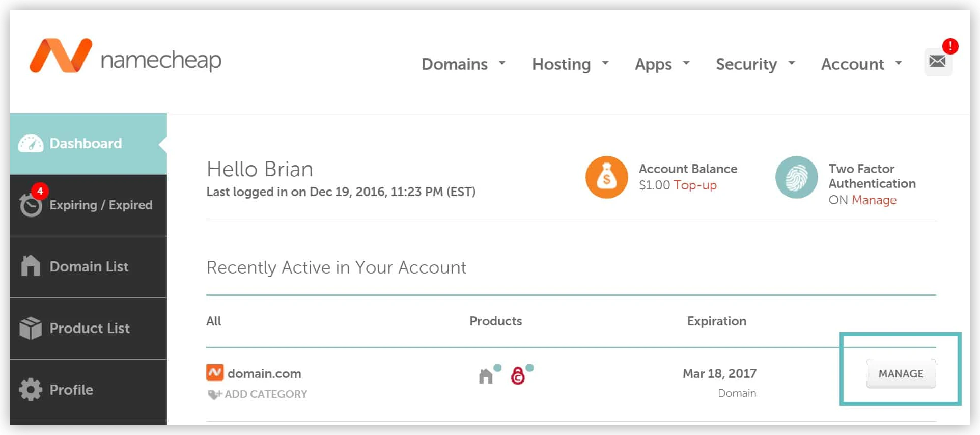Screen dimensions: 980x435
Task: Click ADD CATEGORY under domain.com
Action: pyautogui.click(x=258, y=394)
